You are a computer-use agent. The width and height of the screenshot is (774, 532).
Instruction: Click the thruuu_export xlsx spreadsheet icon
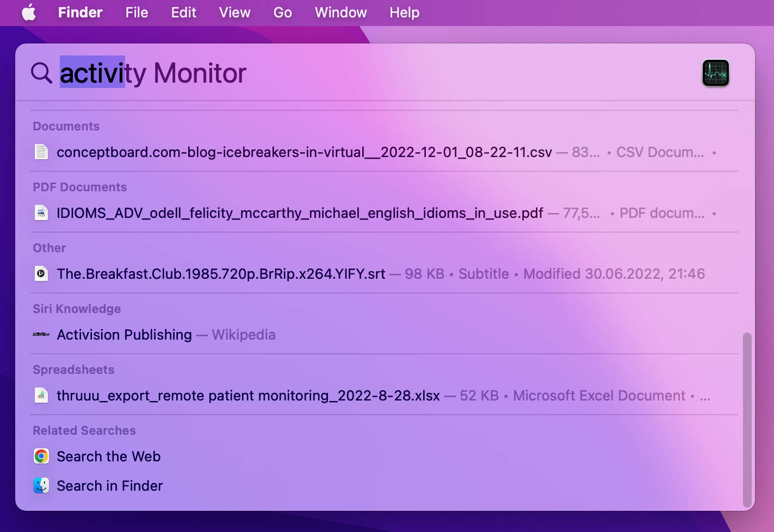coord(41,396)
